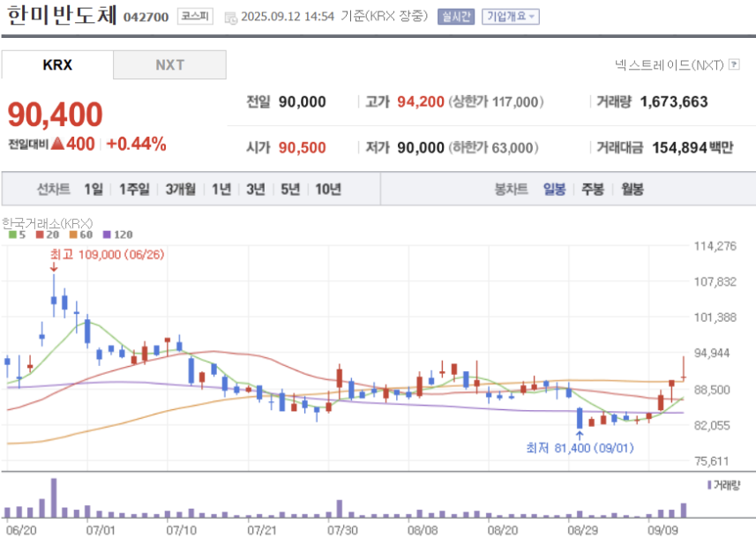
Task: Select the 주봉 weekly candle chart
Action: pos(593,189)
